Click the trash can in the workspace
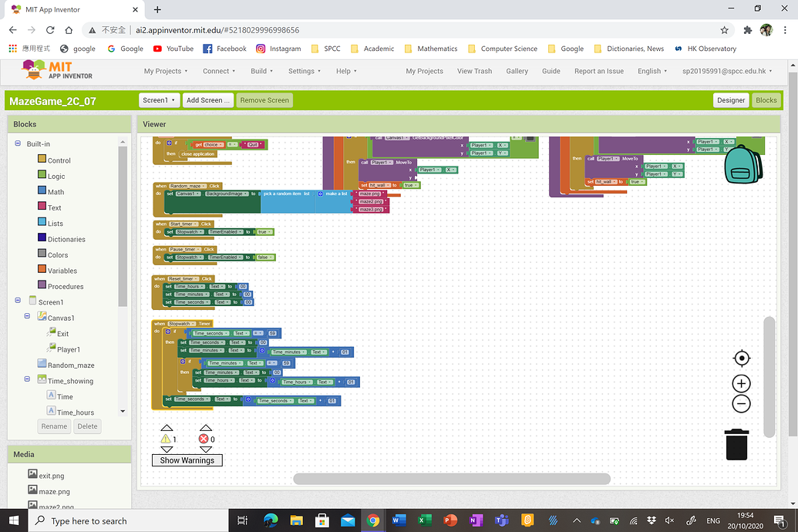The width and height of the screenshot is (798, 532). (736, 445)
